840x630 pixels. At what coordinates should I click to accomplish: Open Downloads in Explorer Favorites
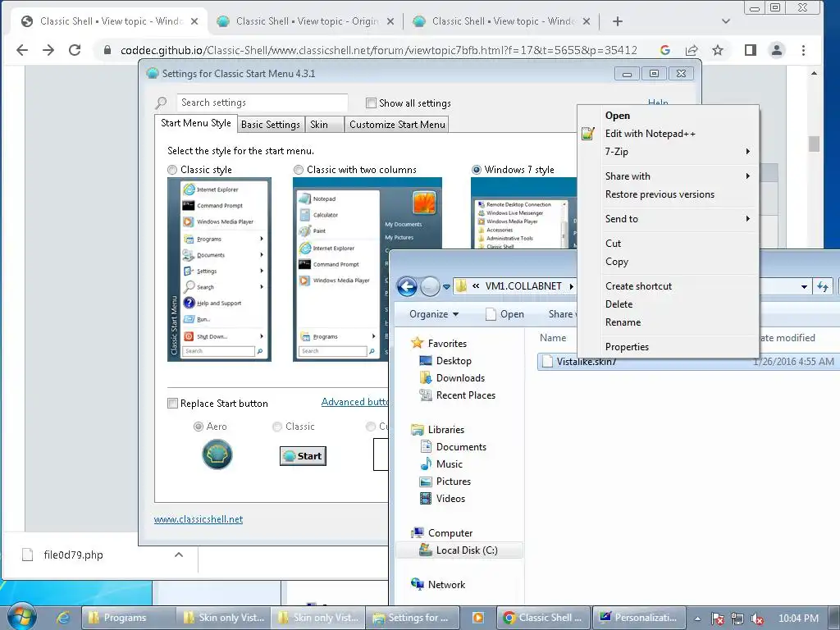453,378
